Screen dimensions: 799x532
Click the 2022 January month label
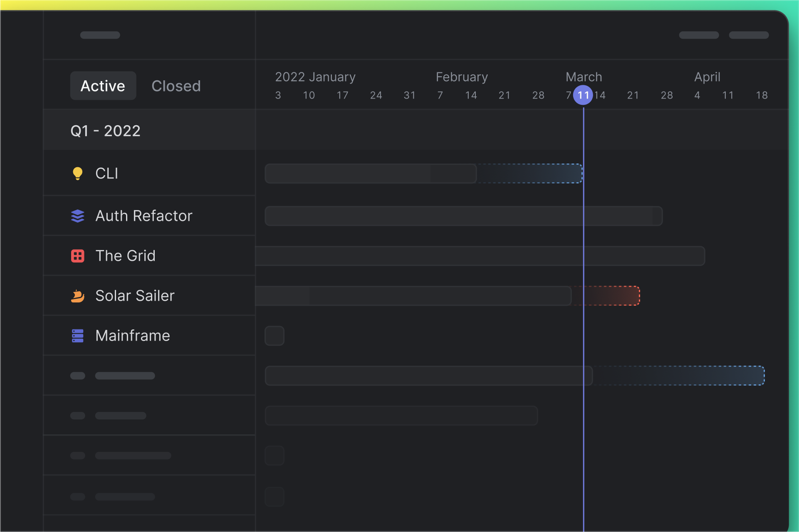[315, 77]
